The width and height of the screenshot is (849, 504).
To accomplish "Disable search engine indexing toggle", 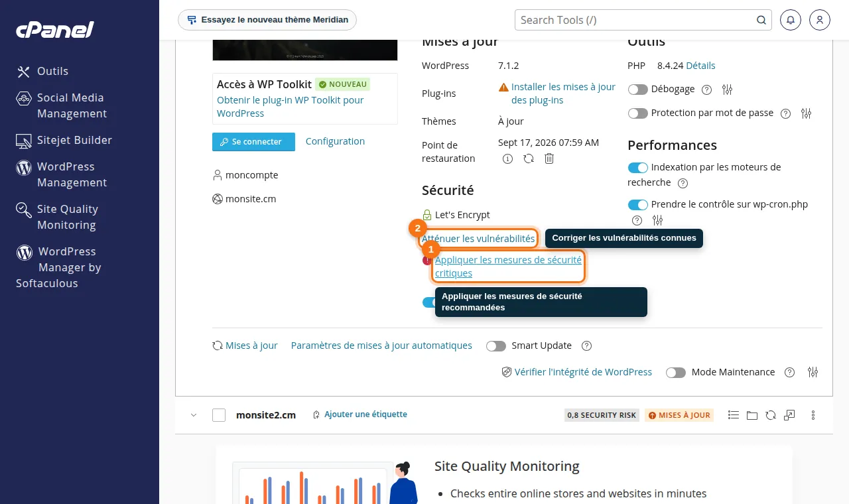I will coord(637,168).
